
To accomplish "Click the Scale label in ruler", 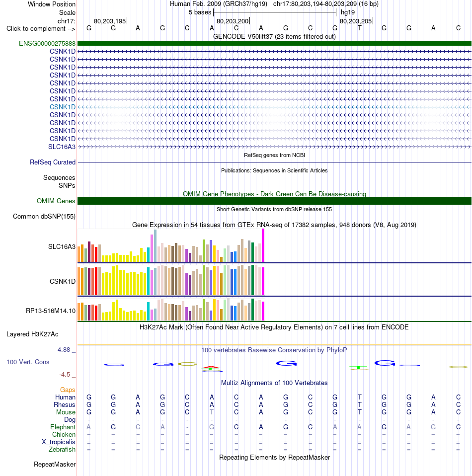I will point(68,13).
